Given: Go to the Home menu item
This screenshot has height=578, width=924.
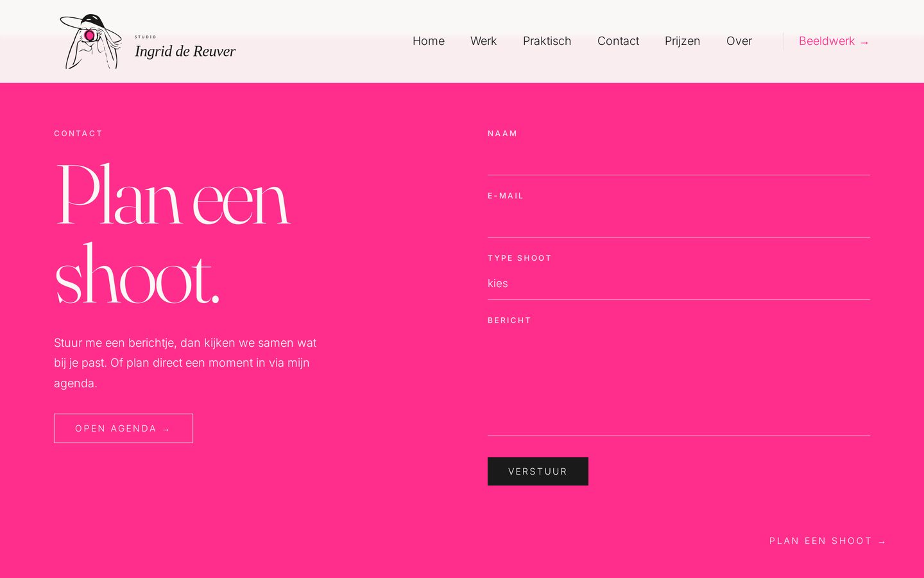Looking at the screenshot, I should click(429, 41).
